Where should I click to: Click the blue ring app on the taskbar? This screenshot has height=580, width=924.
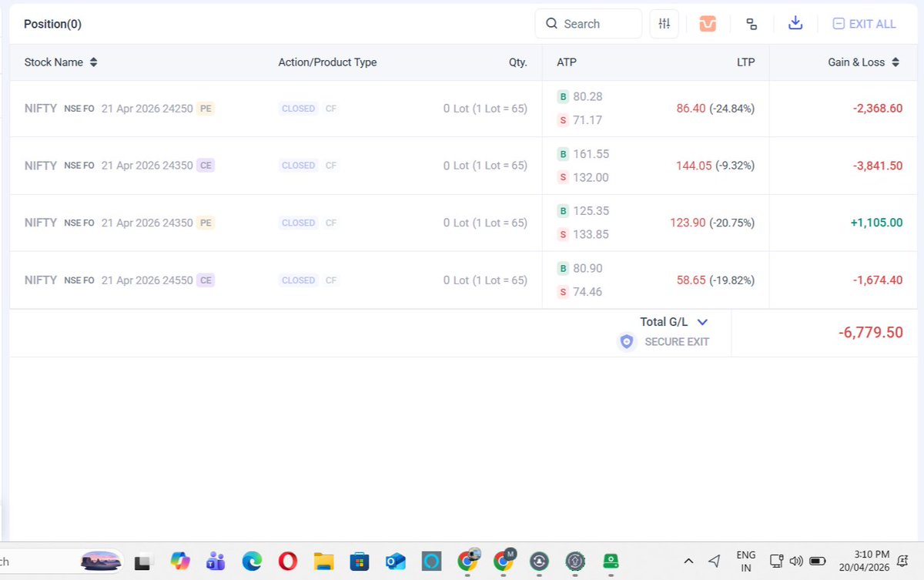431,562
